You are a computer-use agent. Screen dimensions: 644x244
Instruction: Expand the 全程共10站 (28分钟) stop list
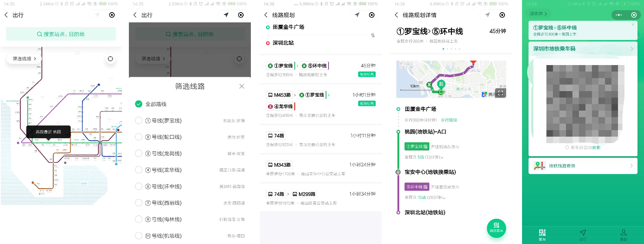pyautogui.click(x=425, y=198)
